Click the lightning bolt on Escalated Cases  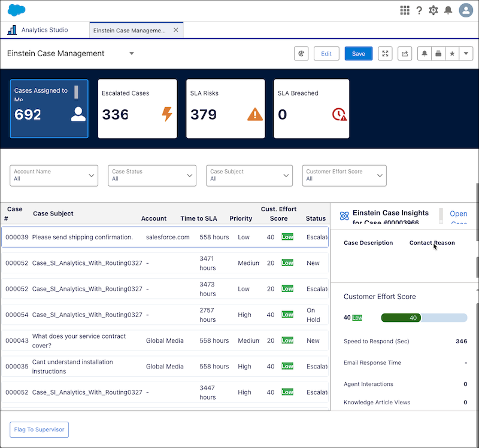[x=167, y=114]
